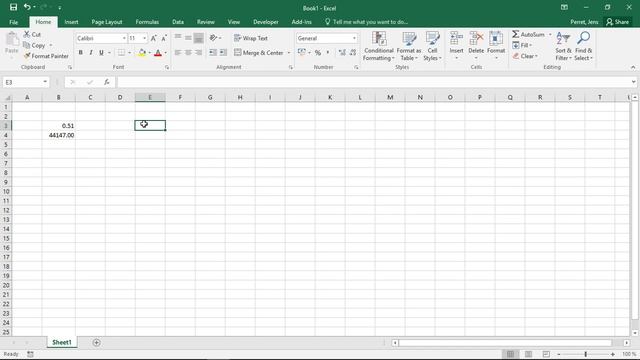Increase decimal places

(x=342, y=53)
